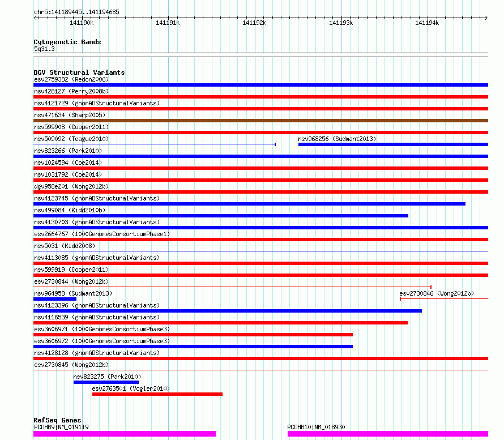
Task: Select nsv4116539 (gnomADStructuralVariants) label
Action: (97, 317)
